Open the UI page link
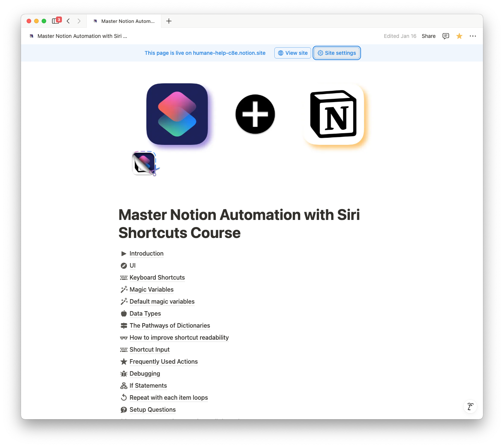Screen dimensions: 504x447 pyautogui.click(x=132, y=266)
